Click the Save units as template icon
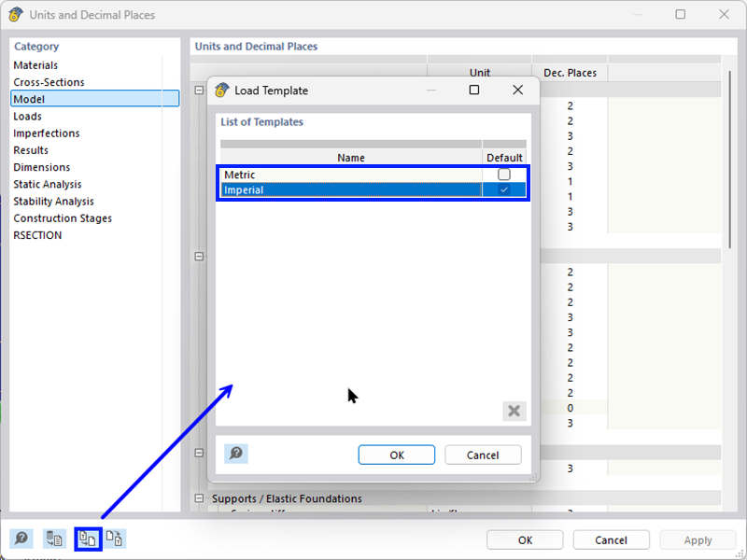The height and width of the screenshot is (560, 747). click(x=114, y=539)
